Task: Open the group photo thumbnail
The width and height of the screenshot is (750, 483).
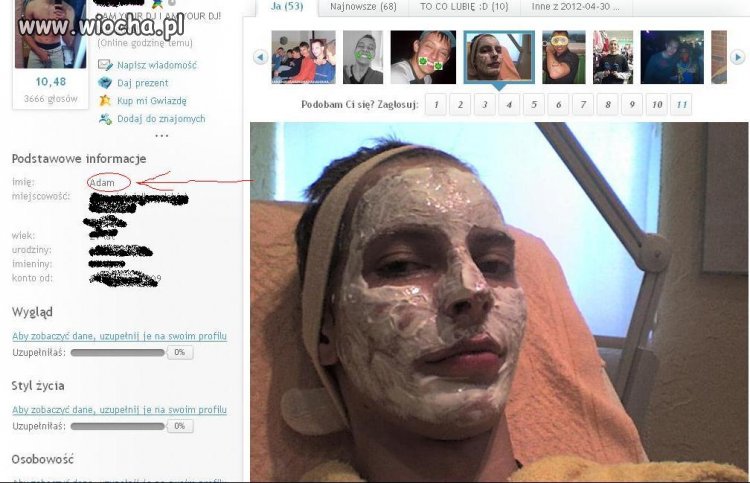Action: 304,57
